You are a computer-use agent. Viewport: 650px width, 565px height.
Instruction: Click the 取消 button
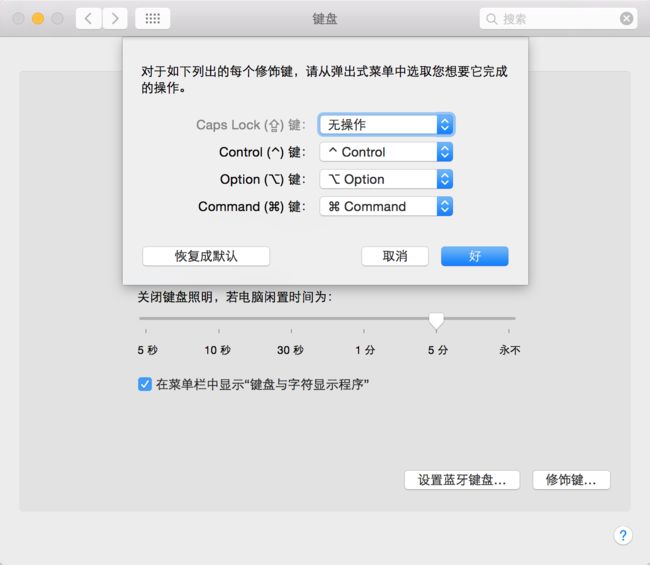click(x=395, y=256)
